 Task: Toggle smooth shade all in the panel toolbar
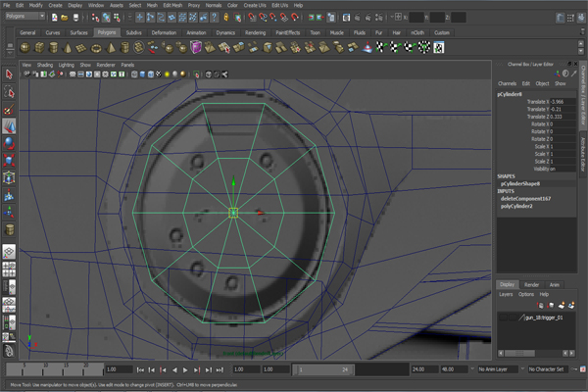tap(142, 74)
